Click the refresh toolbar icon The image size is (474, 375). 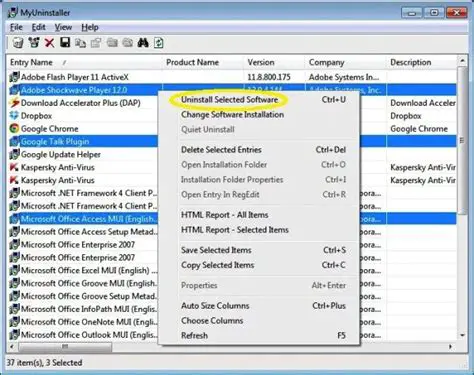pos(159,43)
